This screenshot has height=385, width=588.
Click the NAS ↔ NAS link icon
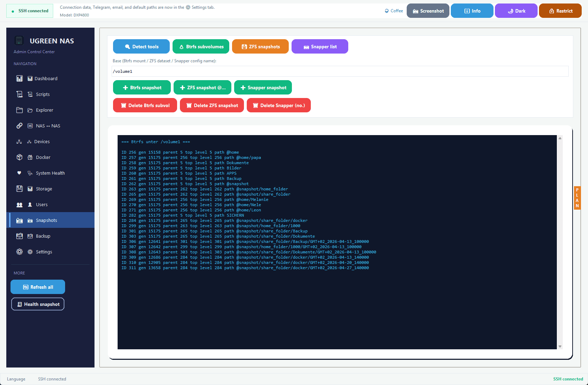pos(20,126)
